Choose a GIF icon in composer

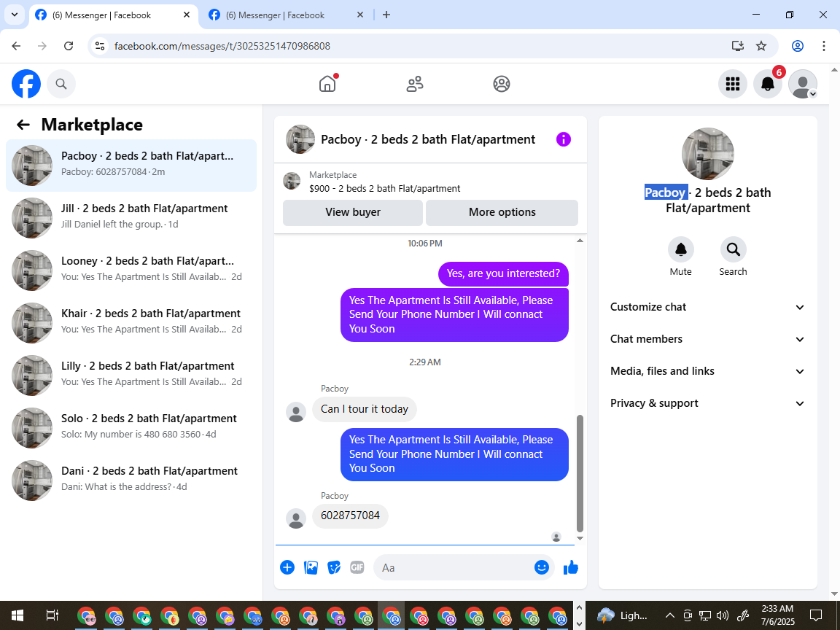(x=357, y=567)
